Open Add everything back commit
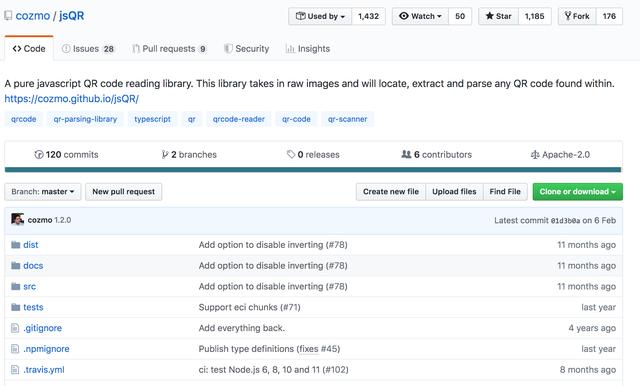This screenshot has width=640, height=386. pos(242,328)
